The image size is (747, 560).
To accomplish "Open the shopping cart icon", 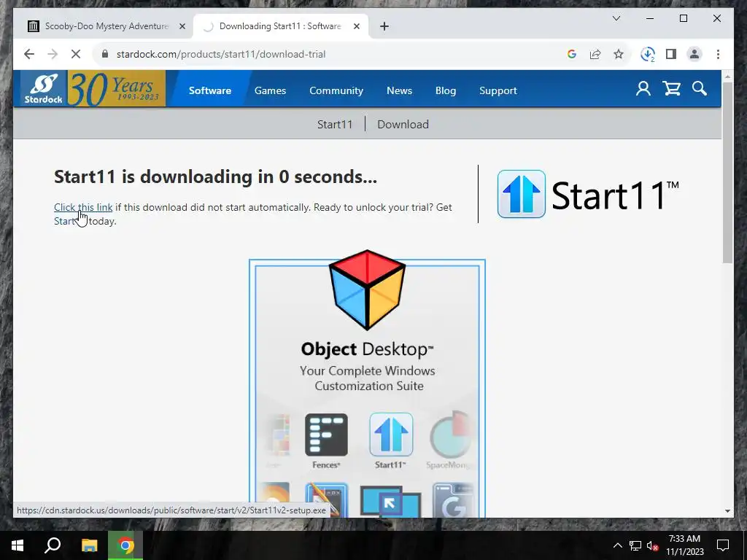I will 672,88.
